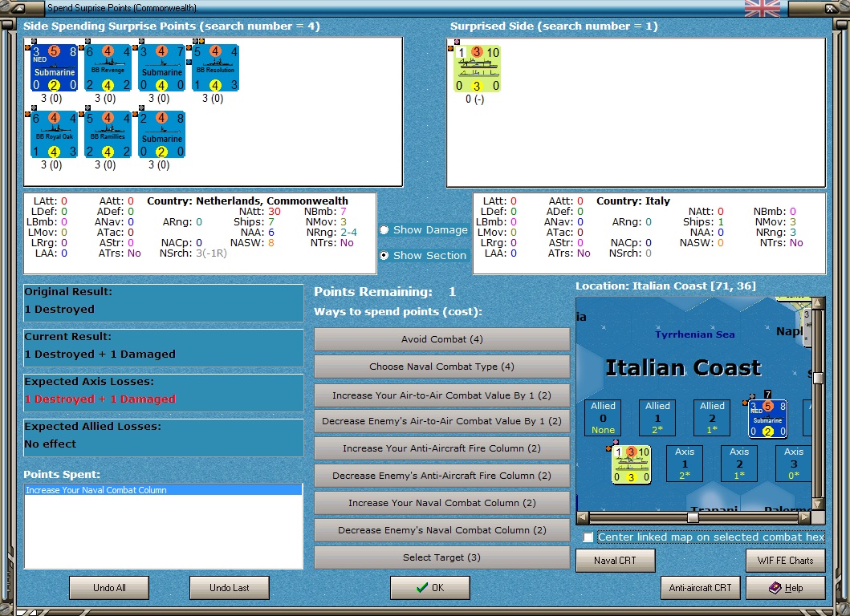
Task: Click the map vertical scrollbar up arrow
Action: click(x=818, y=303)
